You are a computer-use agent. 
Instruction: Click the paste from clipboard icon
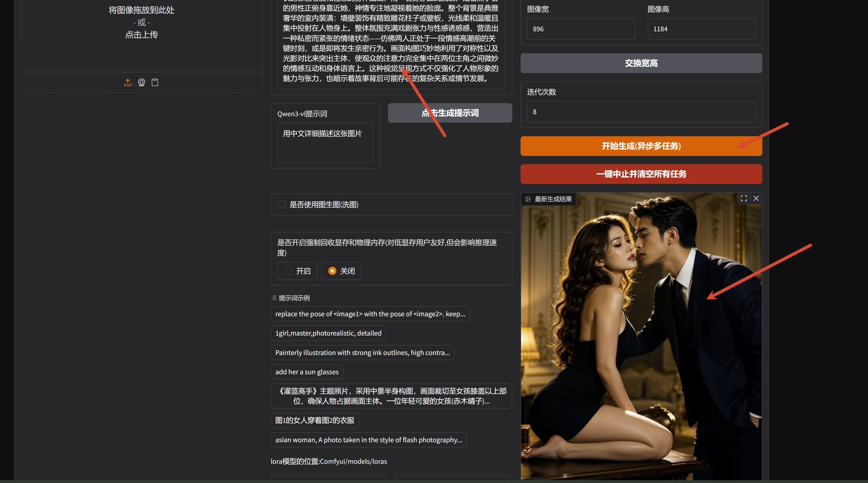[155, 82]
